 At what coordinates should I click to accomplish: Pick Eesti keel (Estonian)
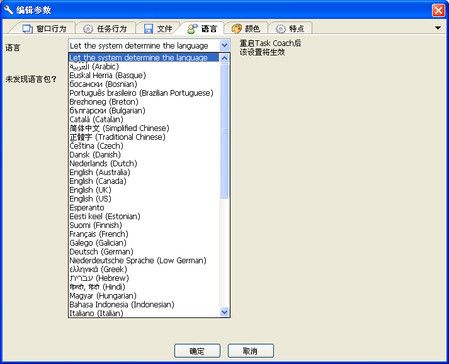coord(144,216)
